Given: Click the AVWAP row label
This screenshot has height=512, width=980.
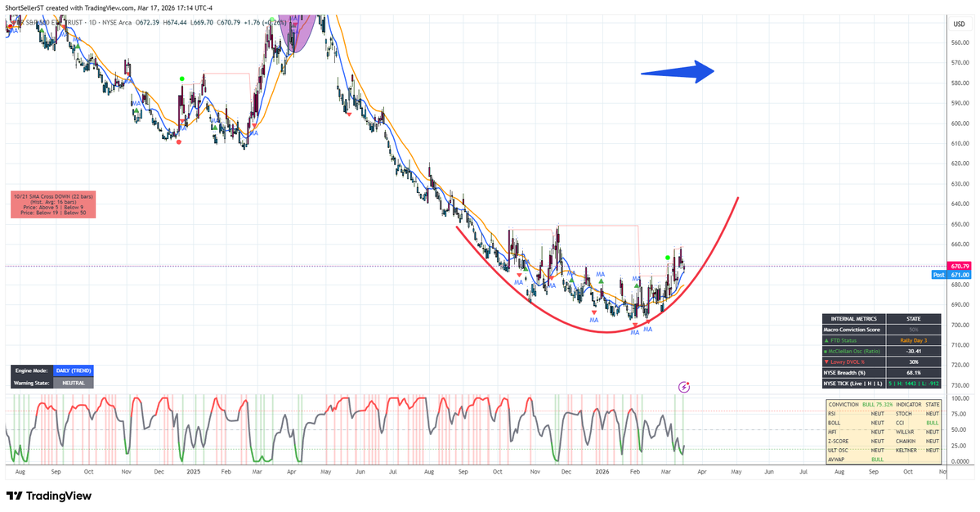Looking at the screenshot, I should [836, 460].
